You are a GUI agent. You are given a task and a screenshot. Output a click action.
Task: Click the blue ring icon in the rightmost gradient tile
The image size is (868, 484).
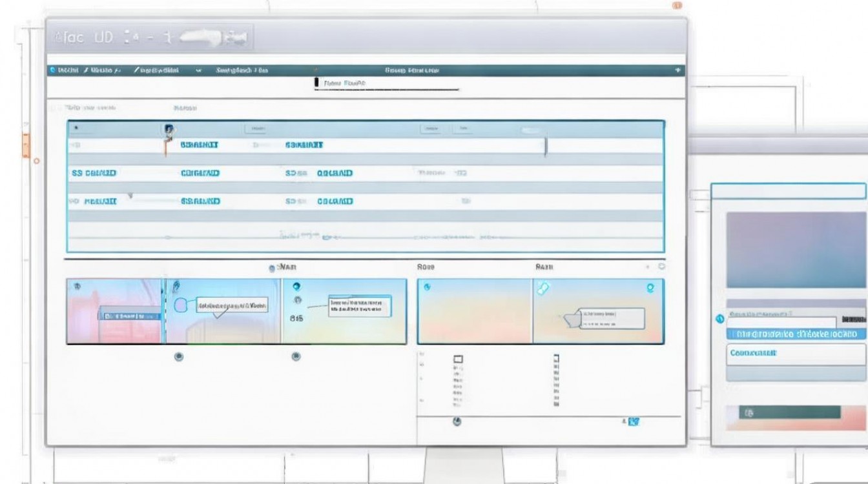650,288
